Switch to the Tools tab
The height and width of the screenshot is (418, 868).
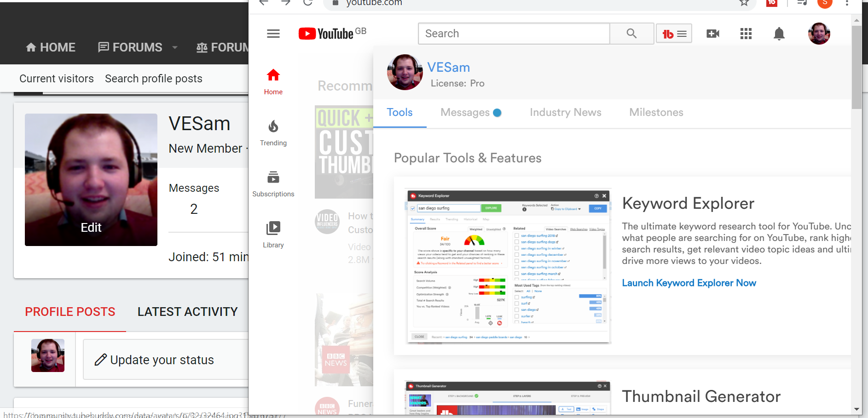tap(399, 113)
